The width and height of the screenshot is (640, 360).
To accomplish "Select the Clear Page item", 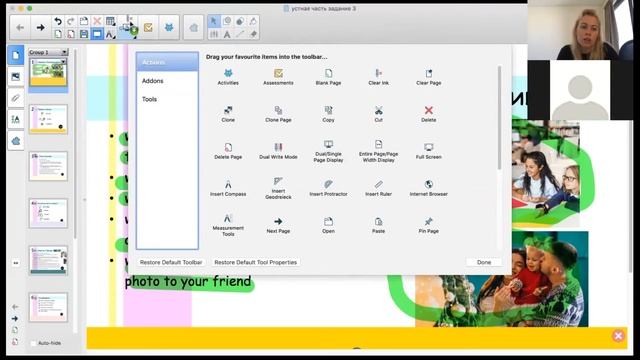I will click(429, 76).
